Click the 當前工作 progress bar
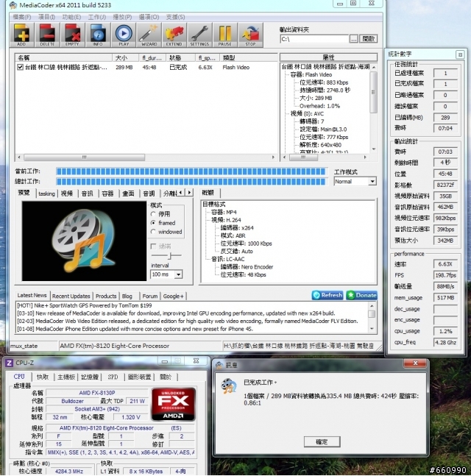 [191, 171]
